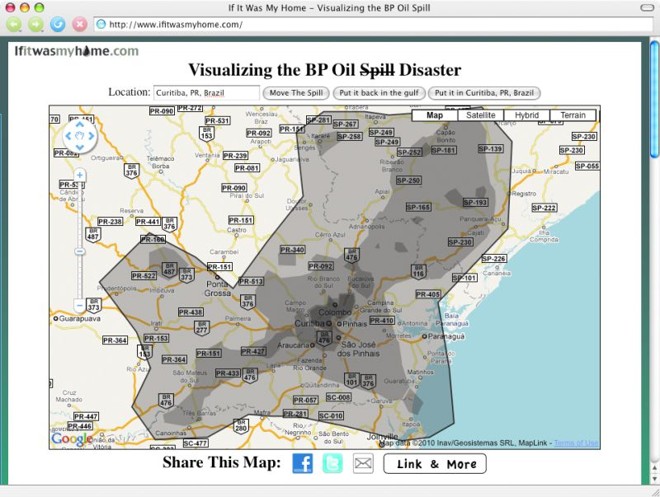Click the Araucária label on map
The image size is (660, 497).
coord(293,345)
